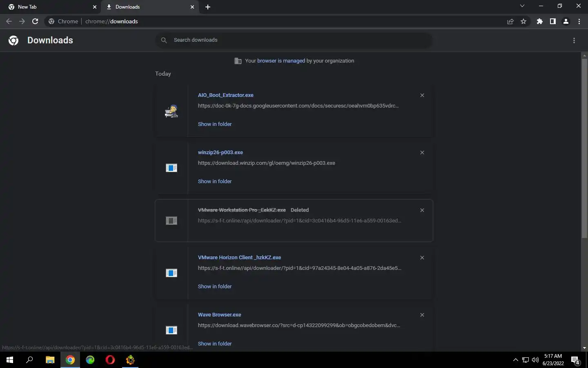Open a new tab with the plus button

(x=208, y=7)
